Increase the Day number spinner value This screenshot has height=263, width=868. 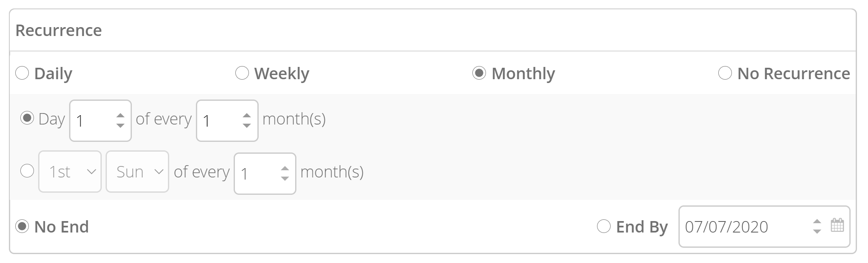[120, 116]
